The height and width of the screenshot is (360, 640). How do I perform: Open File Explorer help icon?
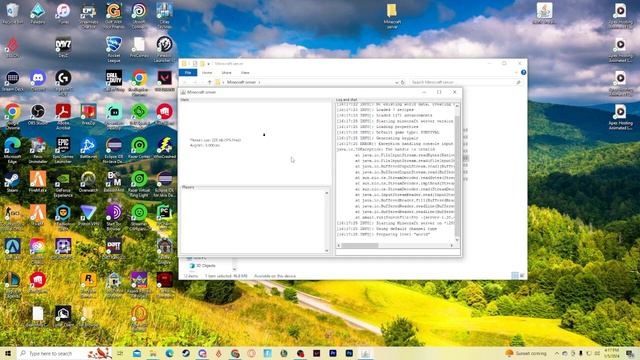[523, 72]
